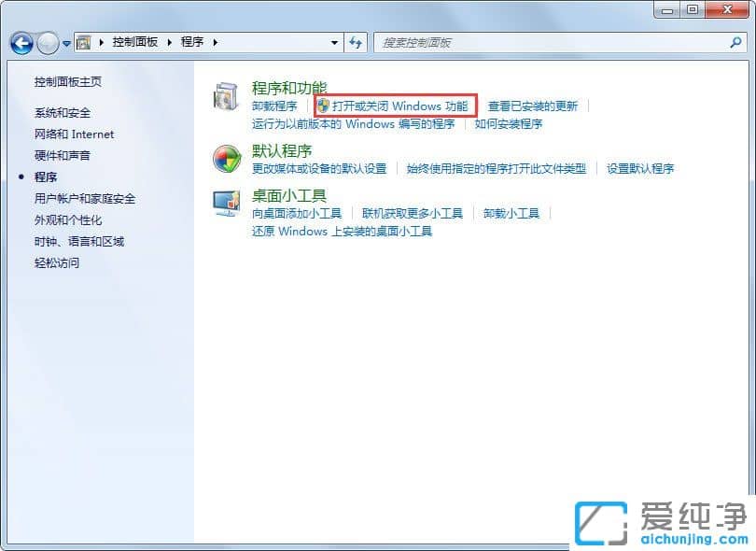
Task: Click the 程序和功能 category icon
Action: [225, 96]
